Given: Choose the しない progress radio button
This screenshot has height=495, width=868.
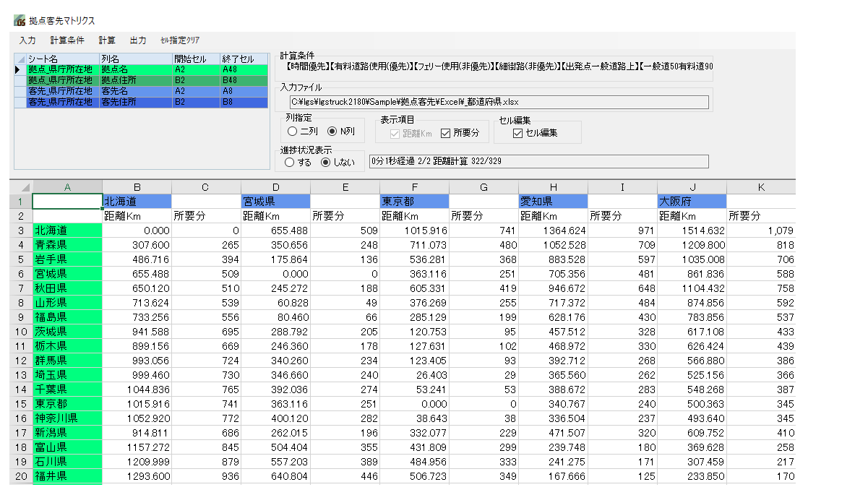Looking at the screenshot, I should [x=326, y=163].
